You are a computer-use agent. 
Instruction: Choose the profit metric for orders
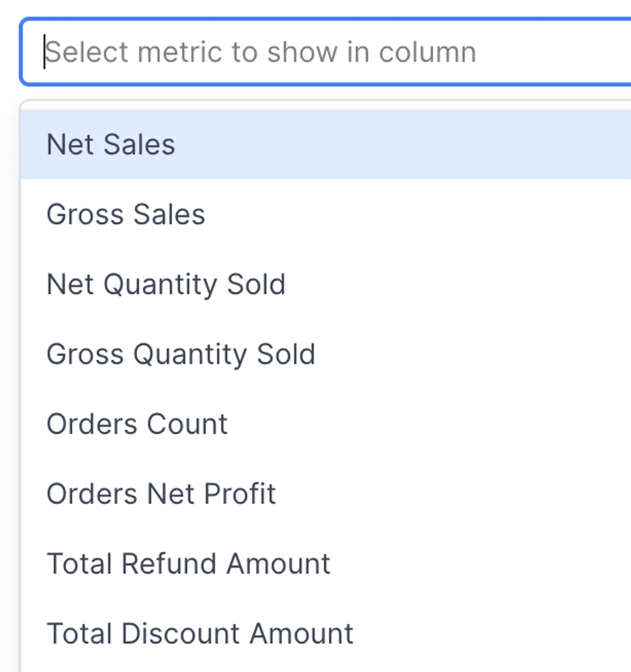(x=161, y=493)
